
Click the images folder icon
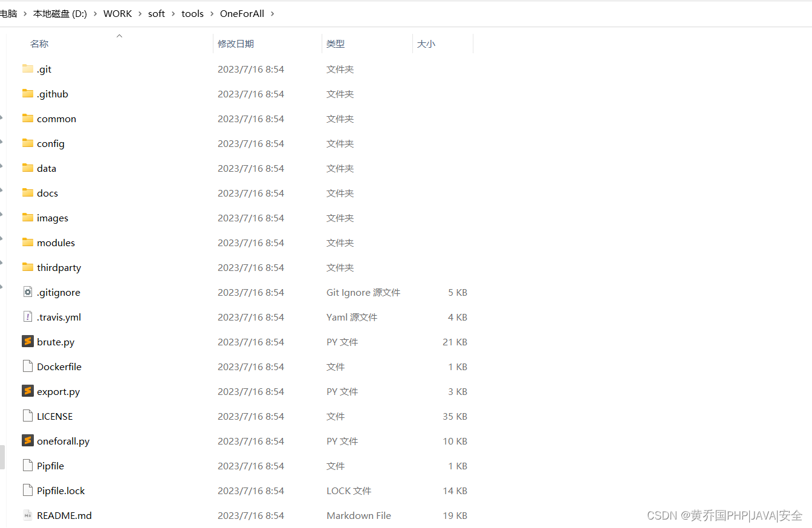click(x=27, y=218)
